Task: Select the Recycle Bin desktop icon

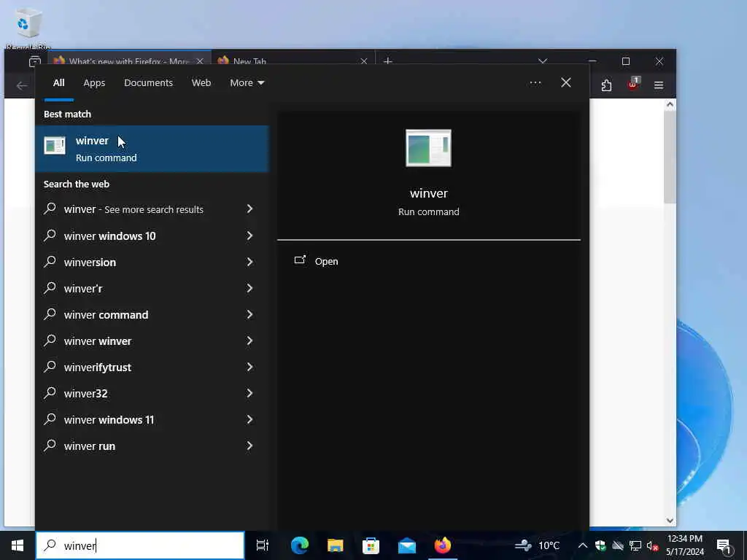Action: [x=28, y=28]
